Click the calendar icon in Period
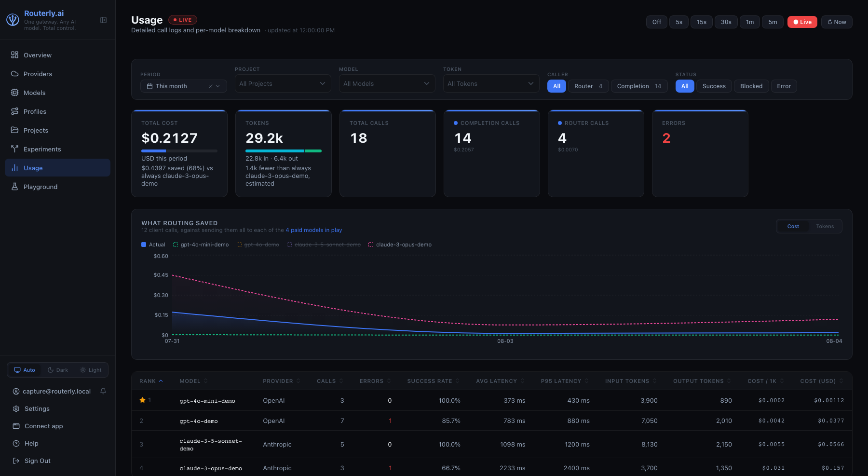The width and height of the screenshot is (868, 476). coord(150,86)
